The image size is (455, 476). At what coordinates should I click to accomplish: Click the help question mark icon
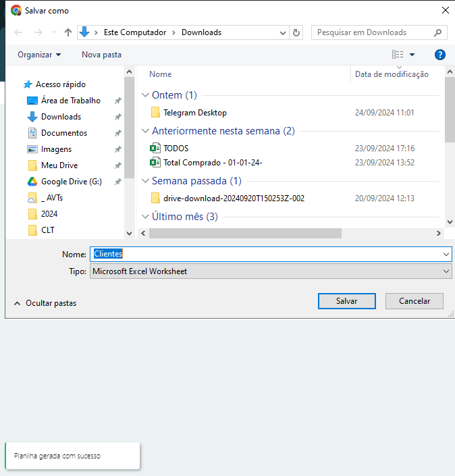(x=439, y=55)
